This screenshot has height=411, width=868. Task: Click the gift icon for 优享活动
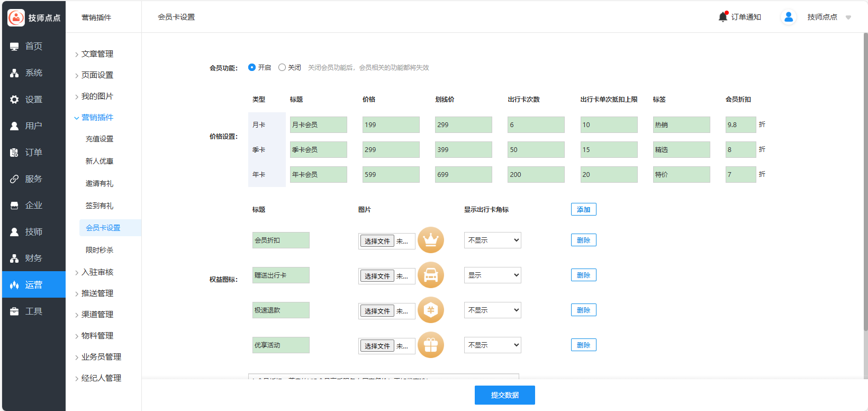click(430, 345)
